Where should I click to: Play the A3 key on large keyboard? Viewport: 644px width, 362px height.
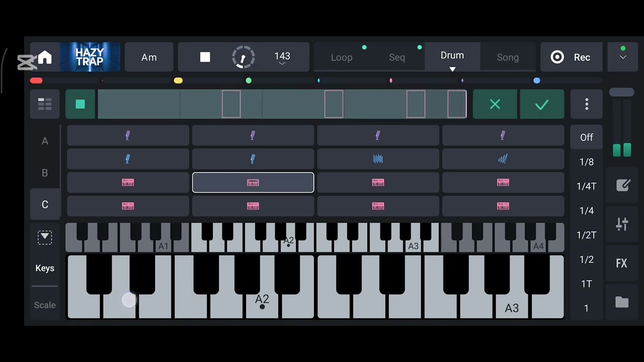click(x=512, y=308)
